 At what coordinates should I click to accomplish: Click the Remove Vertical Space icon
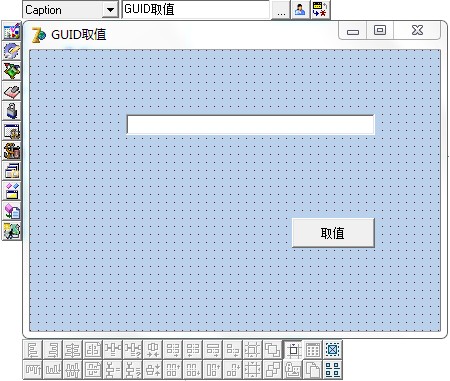[x=153, y=370]
